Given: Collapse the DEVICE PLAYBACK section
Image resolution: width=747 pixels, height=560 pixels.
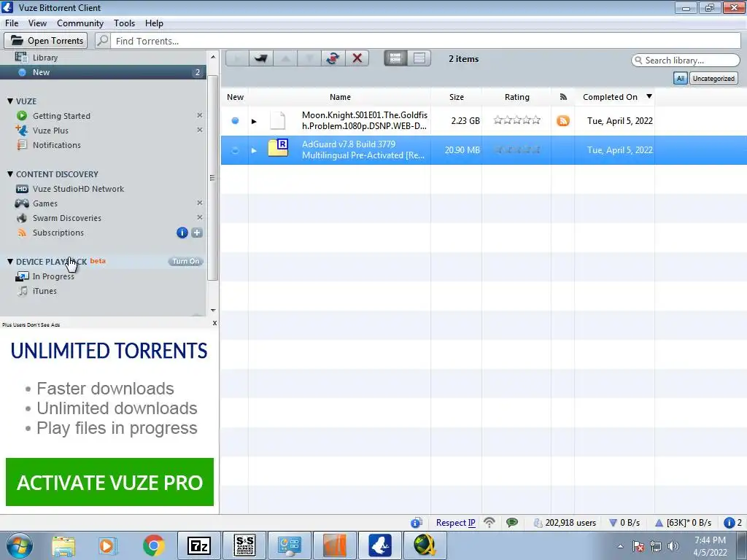Looking at the screenshot, I should click(x=10, y=262).
